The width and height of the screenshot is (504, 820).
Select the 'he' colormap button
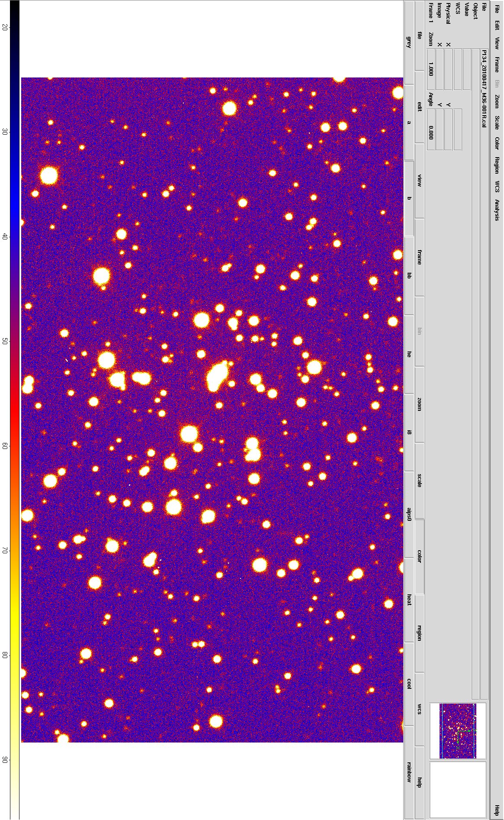tap(409, 354)
